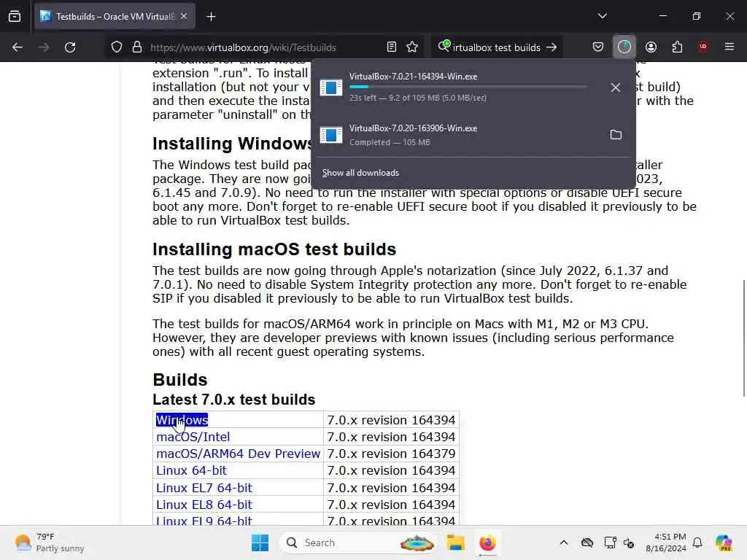Screen dimensions: 747x560
Task: Open the OneDrive cloud tray icon
Action: tap(587, 542)
